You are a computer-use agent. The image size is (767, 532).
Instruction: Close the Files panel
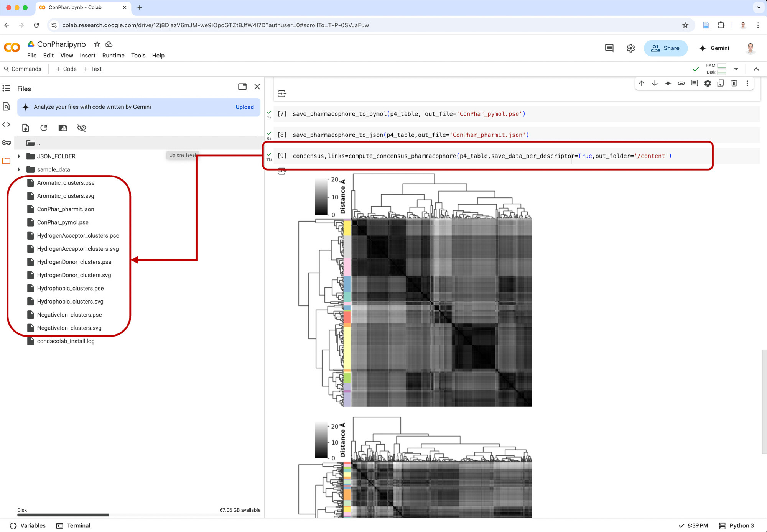click(x=257, y=87)
